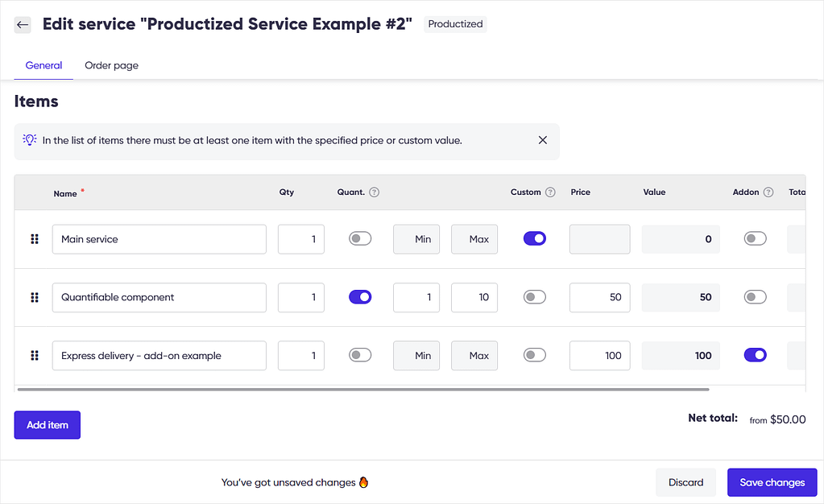The height and width of the screenshot is (504, 824).
Task: Click Qty field for Main service
Action: tap(301, 239)
